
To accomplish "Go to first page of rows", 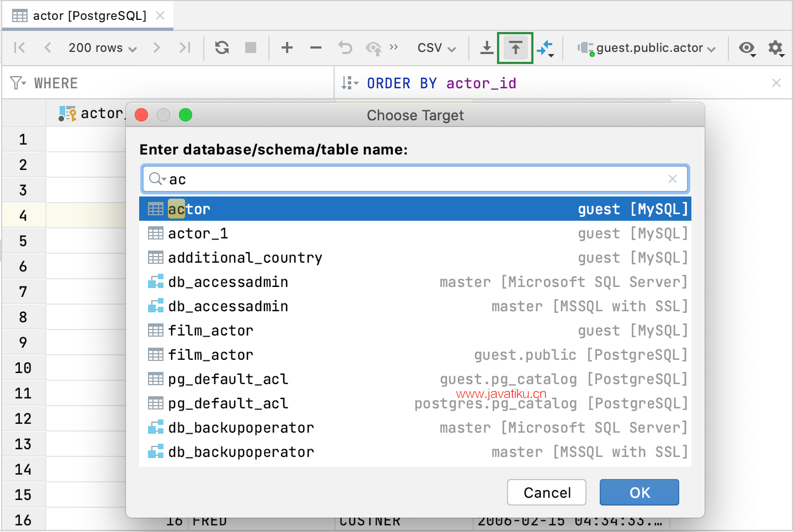I will (x=19, y=48).
